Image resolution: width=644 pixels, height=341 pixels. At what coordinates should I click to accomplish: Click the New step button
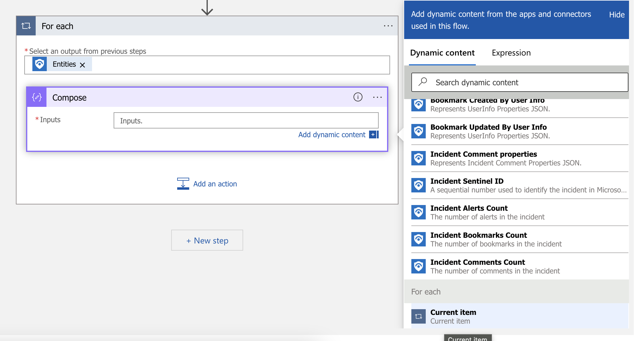207,240
